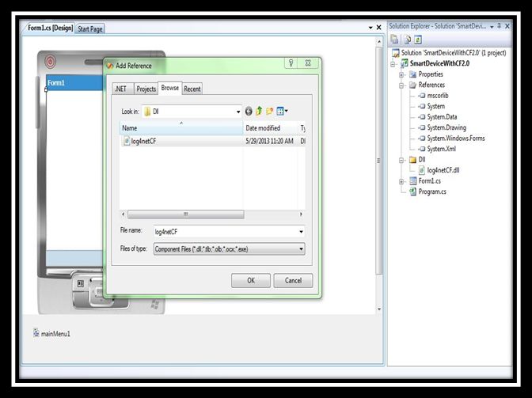Viewport: 532px width, 398px height.
Task: Click the File name input field
Action: pos(226,232)
